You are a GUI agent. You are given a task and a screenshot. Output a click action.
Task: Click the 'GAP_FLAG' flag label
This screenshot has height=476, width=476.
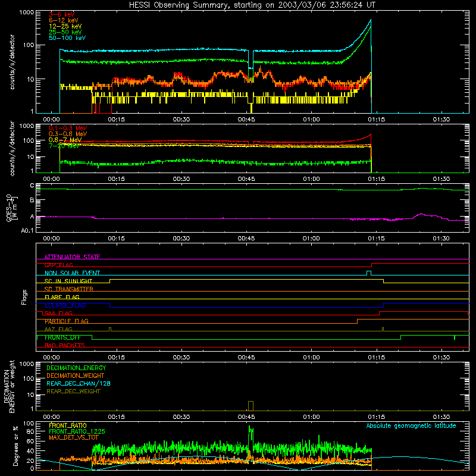point(58,265)
